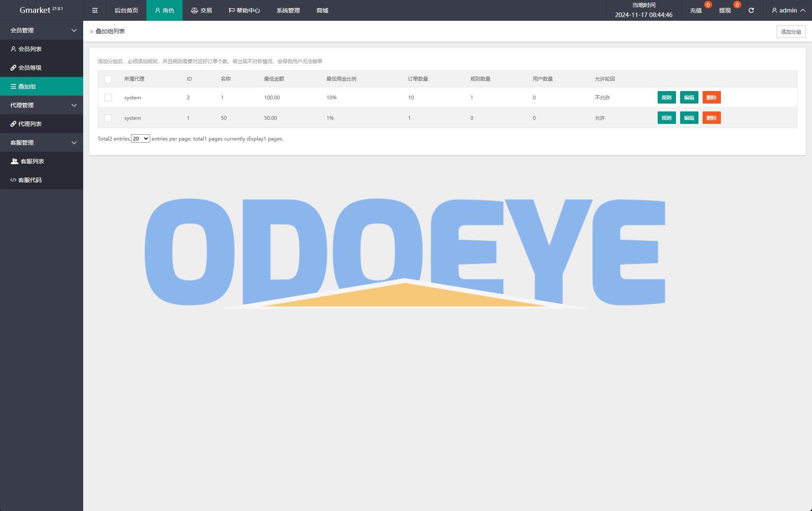The image size is (812, 511).
Task: Click the 客服列表 group icon
Action: coord(14,161)
